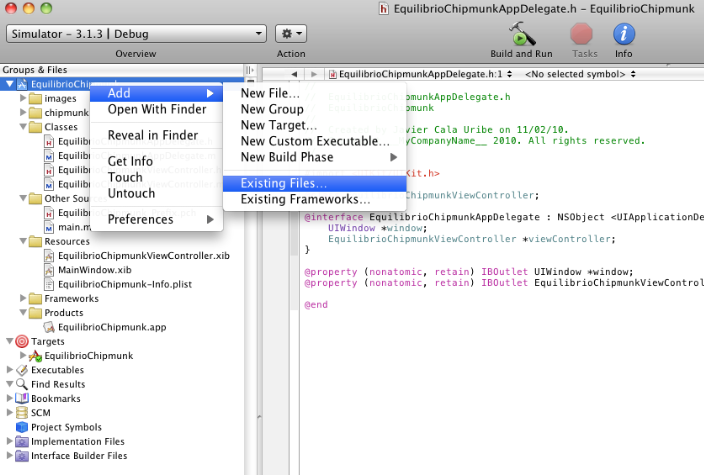704x475 pixels.
Task: Click the Interface Builder Files smart group icon
Action: (x=22, y=456)
